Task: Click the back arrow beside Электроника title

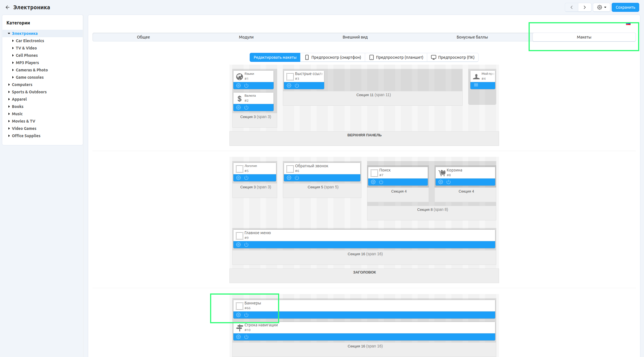Action: (x=8, y=7)
